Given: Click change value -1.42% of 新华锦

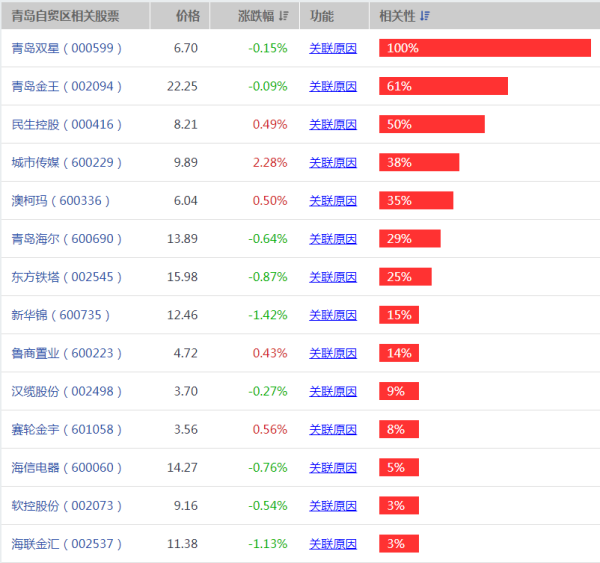Looking at the screenshot, I should (x=268, y=315).
